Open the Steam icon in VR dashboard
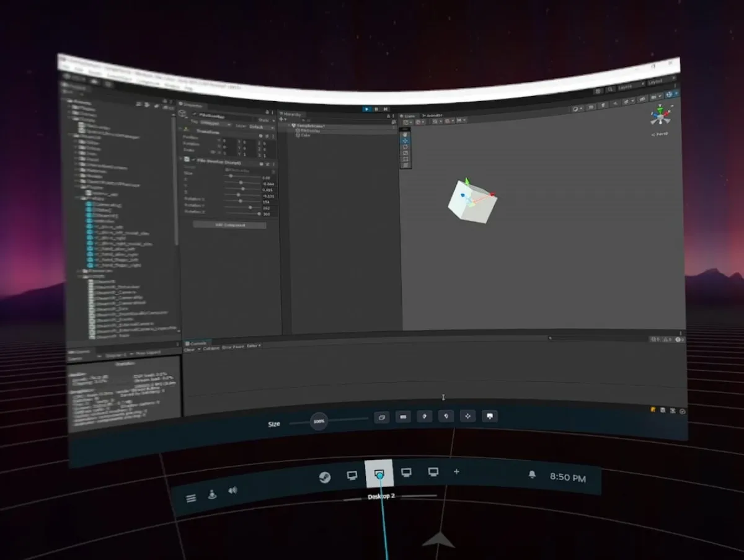744x560 pixels. 324,476
